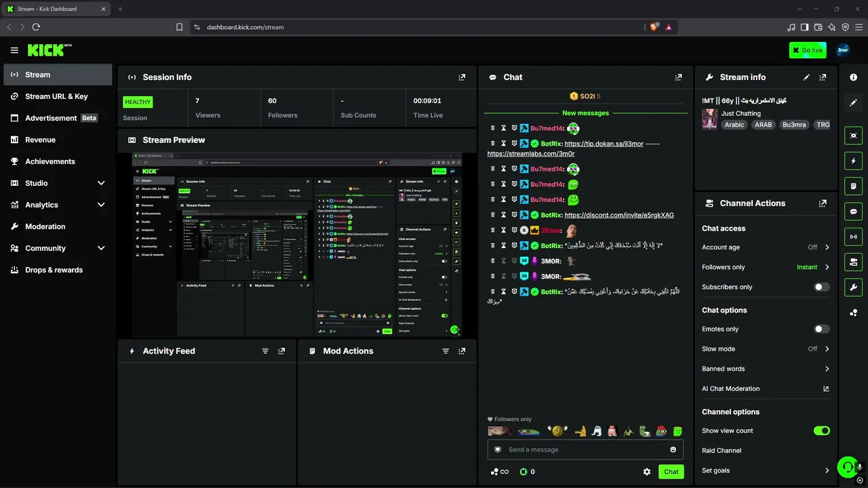868x488 pixels.
Task: Pop out the Channel Actions panel
Action: coord(823,203)
